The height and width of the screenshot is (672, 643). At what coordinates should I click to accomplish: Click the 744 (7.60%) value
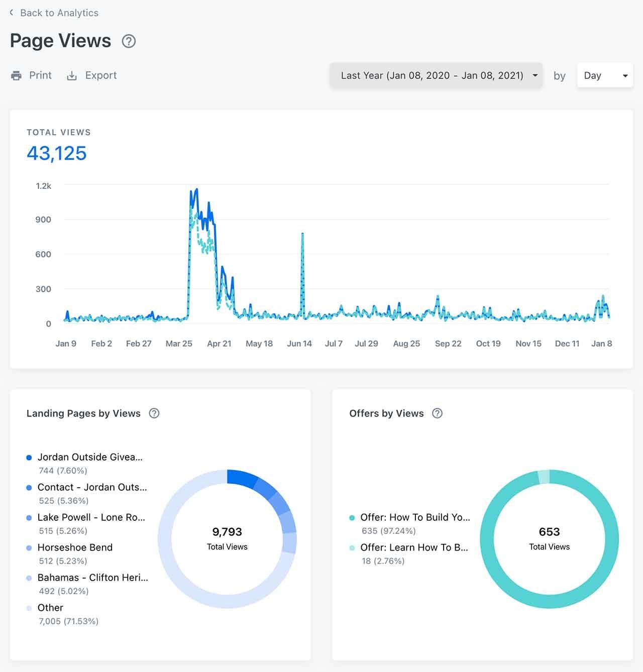pyautogui.click(x=63, y=471)
